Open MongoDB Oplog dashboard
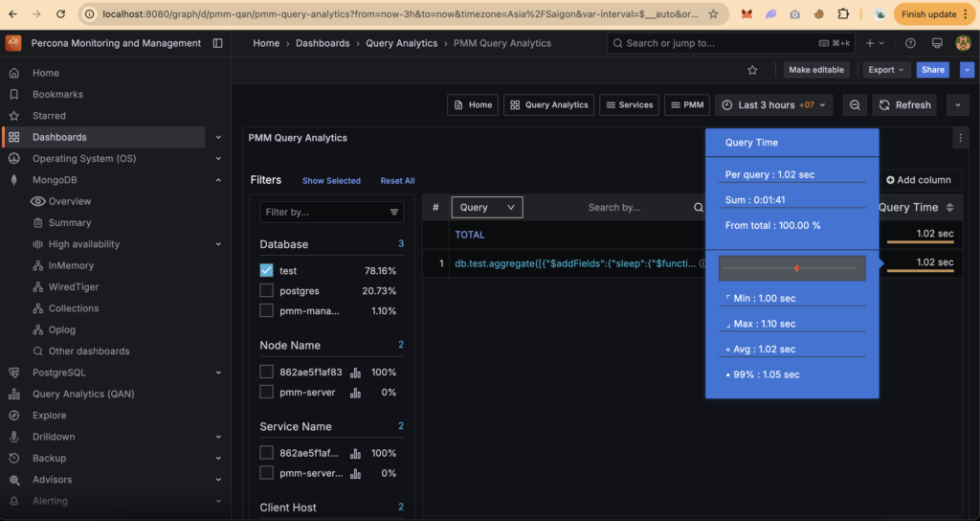 tap(62, 329)
